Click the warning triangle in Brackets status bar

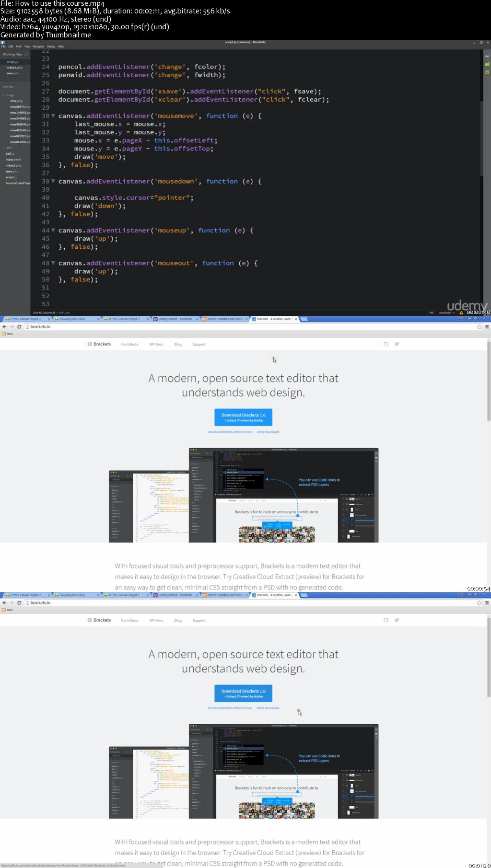click(461, 312)
